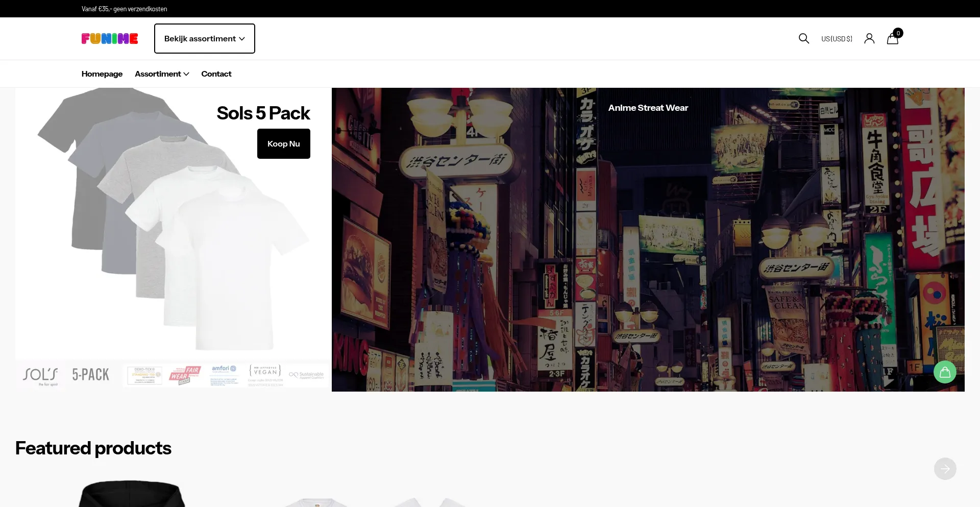Click the free shipping announcement text
Screen dimensions: 980x507
(x=124, y=9)
